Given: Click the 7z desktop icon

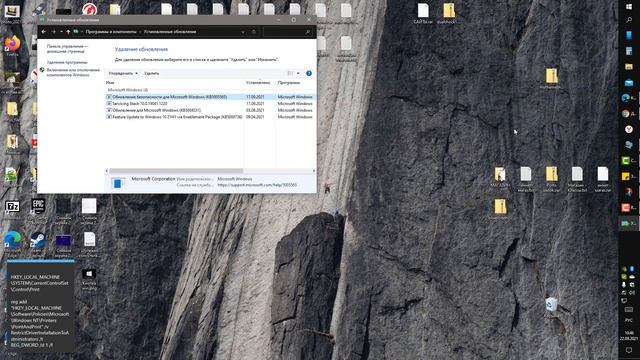Looking at the screenshot, I should coord(12,207).
